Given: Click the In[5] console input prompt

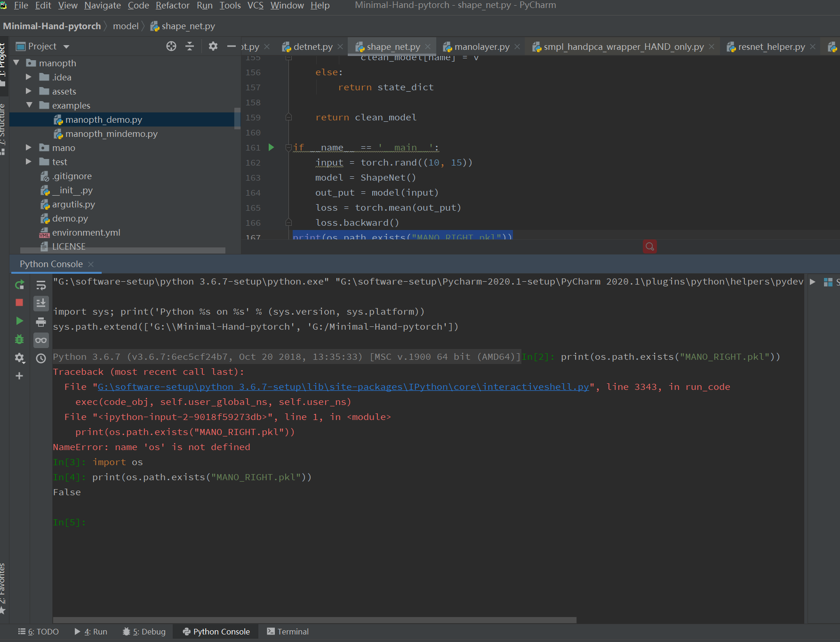Looking at the screenshot, I should click(x=69, y=522).
